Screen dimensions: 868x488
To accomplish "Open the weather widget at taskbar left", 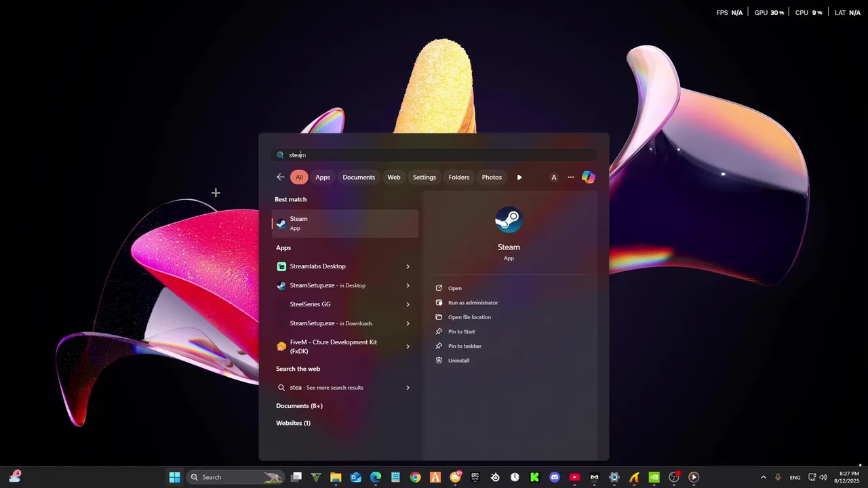I will pos(14,477).
